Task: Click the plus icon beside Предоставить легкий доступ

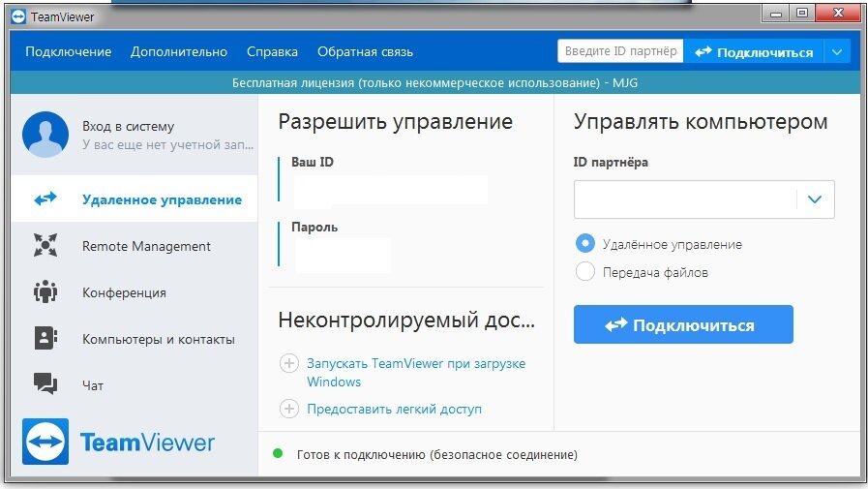Action: pos(289,409)
